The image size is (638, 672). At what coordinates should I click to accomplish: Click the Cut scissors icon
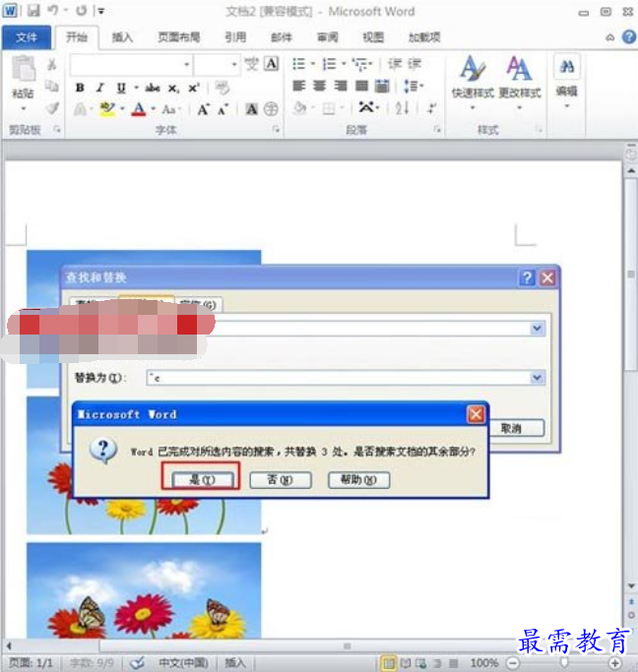(52, 64)
